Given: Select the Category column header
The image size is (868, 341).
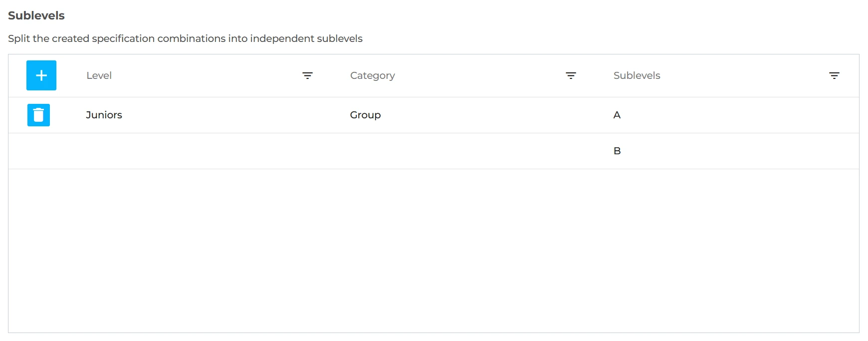Looking at the screenshot, I should [x=372, y=75].
